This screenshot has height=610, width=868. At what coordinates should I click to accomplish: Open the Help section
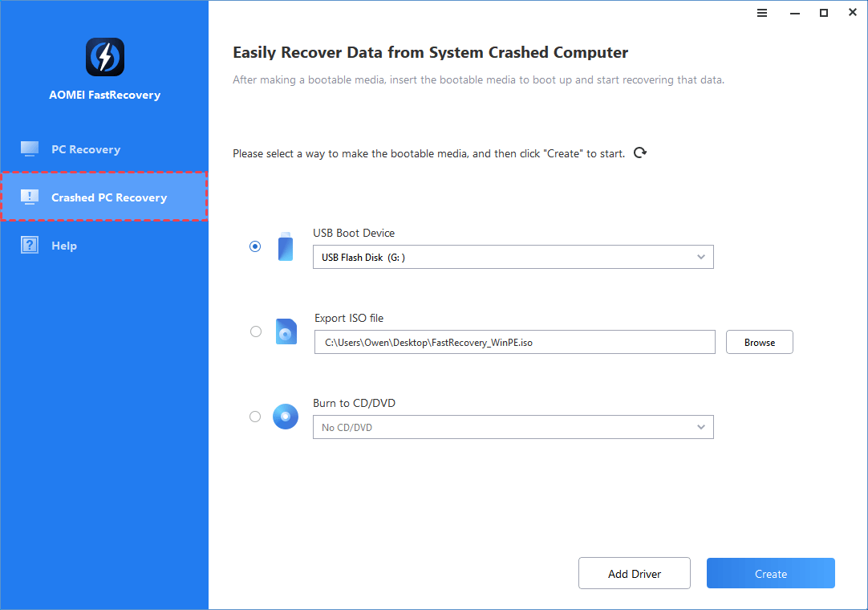[64, 245]
